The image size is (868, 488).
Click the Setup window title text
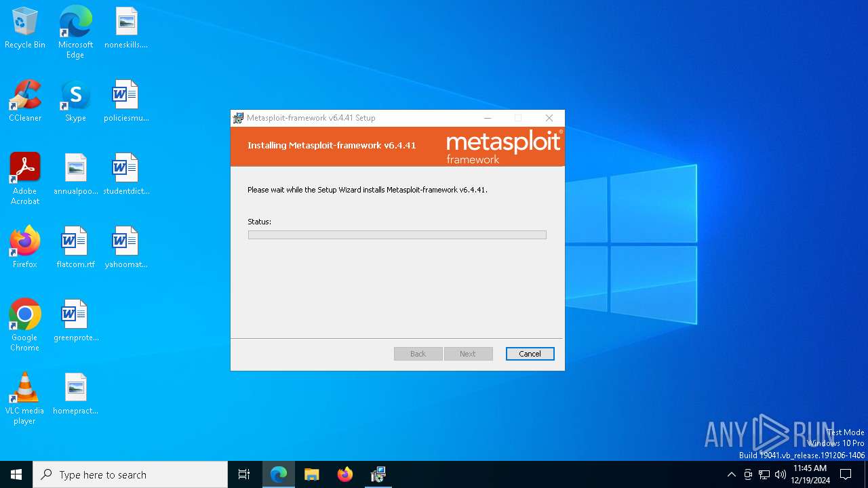[311, 118]
